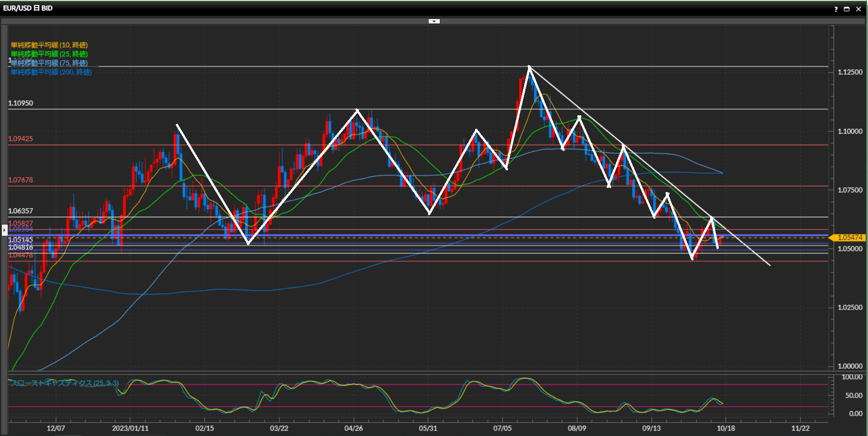The width and height of the screenshot is (868, 436).
Task: Click the 1.05474 current price tag
Action: tap(849, 238)
